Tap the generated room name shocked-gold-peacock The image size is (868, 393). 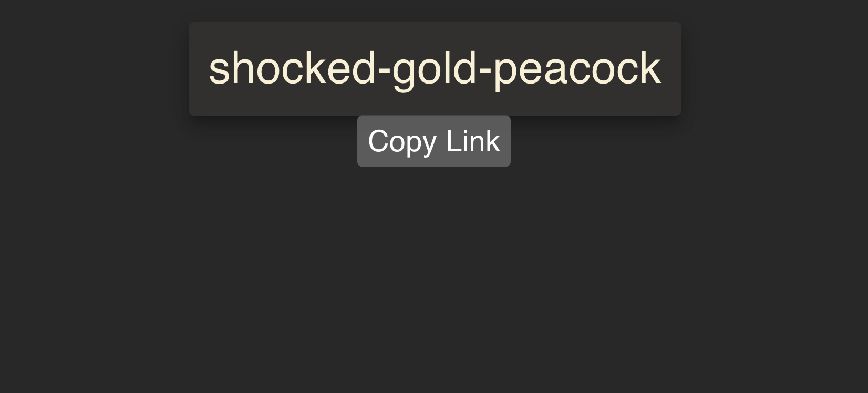tap(435, 68)
